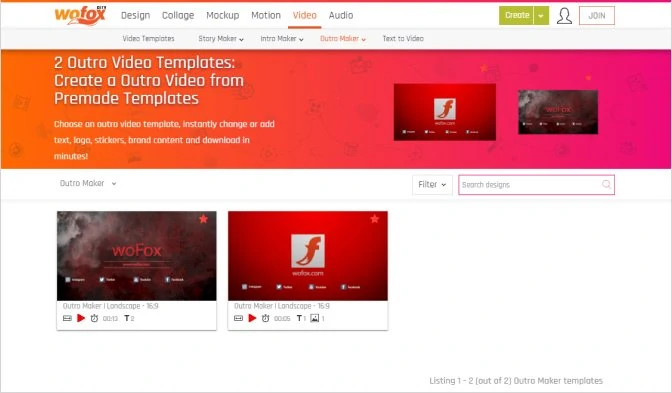Favorite the watercolor template with star
672x393 pixels.
coord(203,219)
